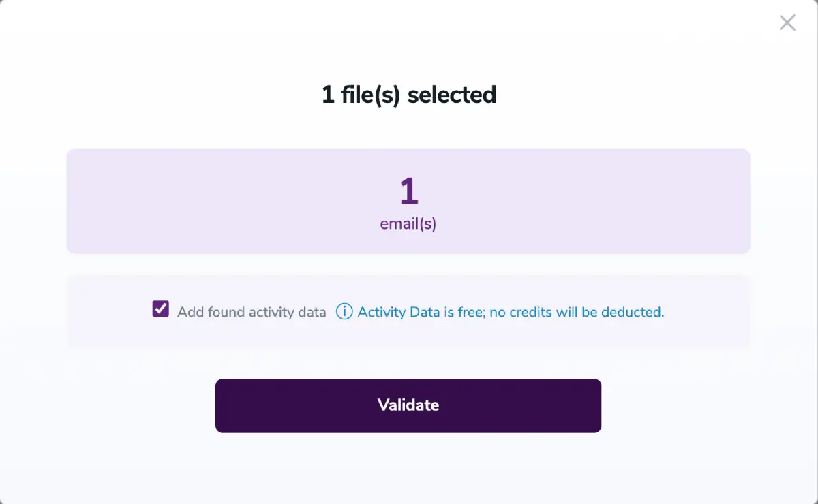Click the gray X glyph above the dialog content

[x=787, y=22]
